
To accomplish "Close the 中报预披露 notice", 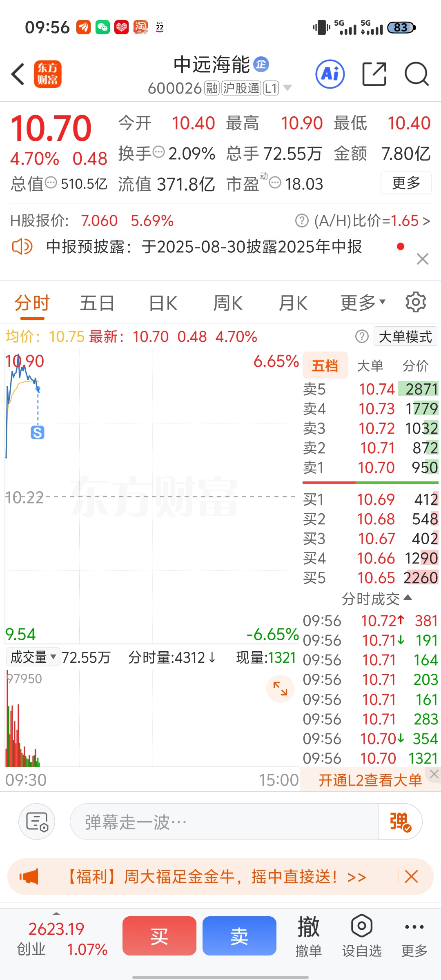I will coord(423,258).
